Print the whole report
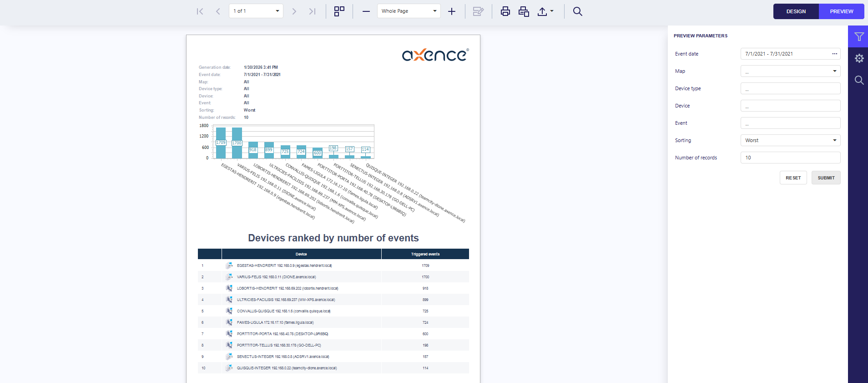Viewport: 868px width, 383px height. tap(505, 11)
